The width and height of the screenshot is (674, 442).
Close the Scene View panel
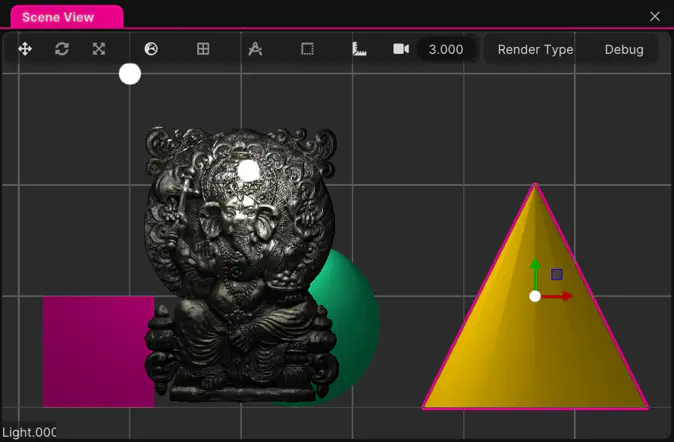click(x=655, y=16)
